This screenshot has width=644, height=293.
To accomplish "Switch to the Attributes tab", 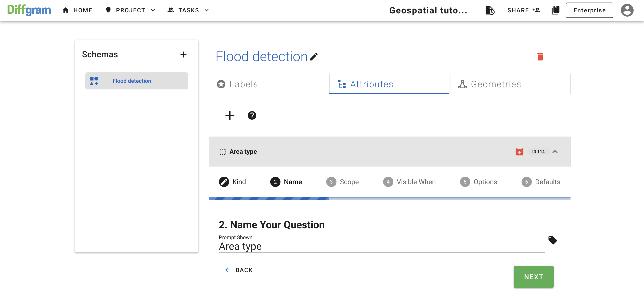I will click(x=389, y=84).
